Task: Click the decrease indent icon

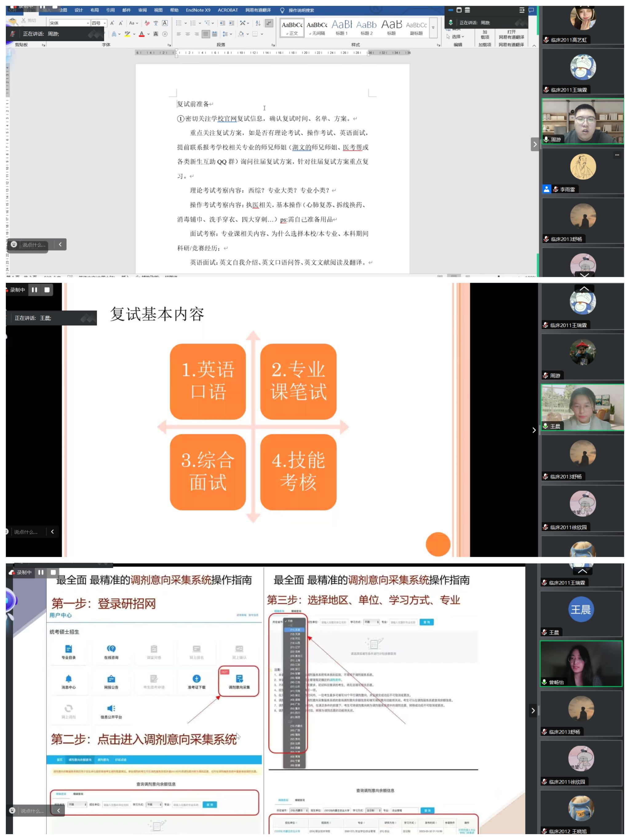Action: [222, 23]
